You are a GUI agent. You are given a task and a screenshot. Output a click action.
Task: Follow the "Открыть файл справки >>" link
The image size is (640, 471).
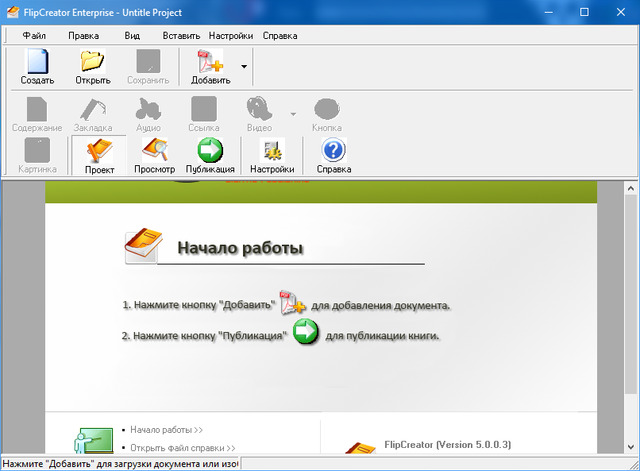[x=182, y=448]
